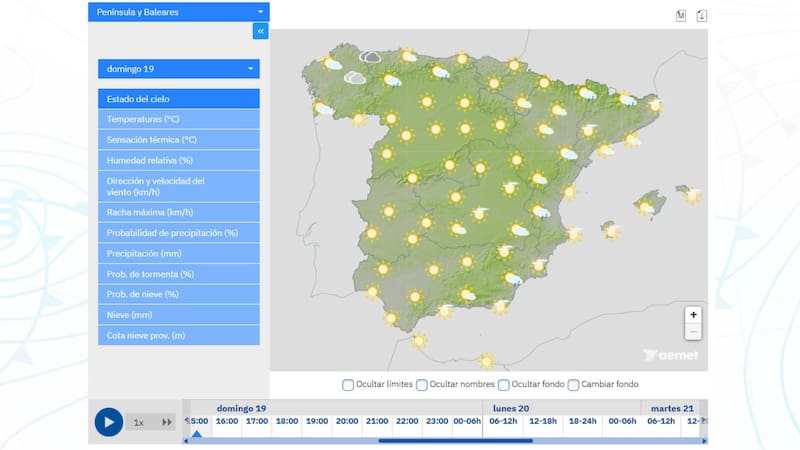800x450 pixels.
Task: Select the 22:00 time slot
Action: [407, 421]
